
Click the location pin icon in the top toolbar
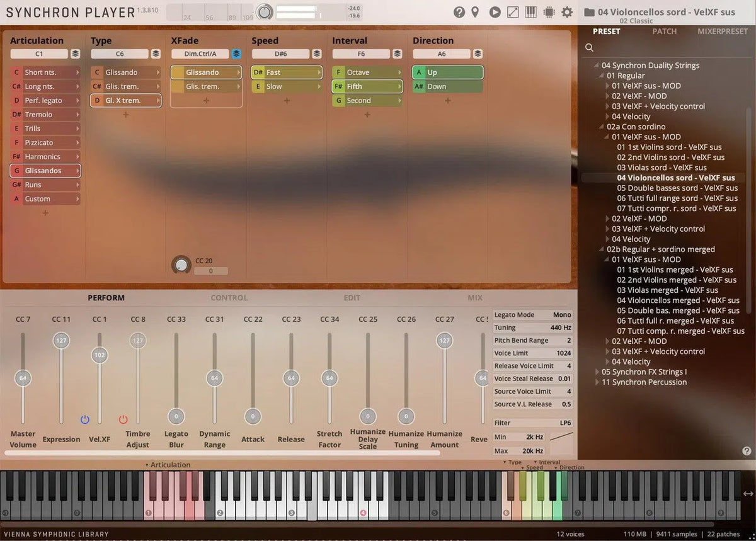(x=477, y=11)
